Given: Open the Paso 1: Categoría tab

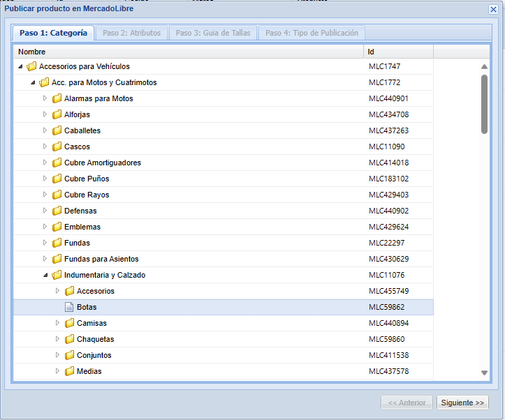Looking at the screenshot, I should point(53,33).
